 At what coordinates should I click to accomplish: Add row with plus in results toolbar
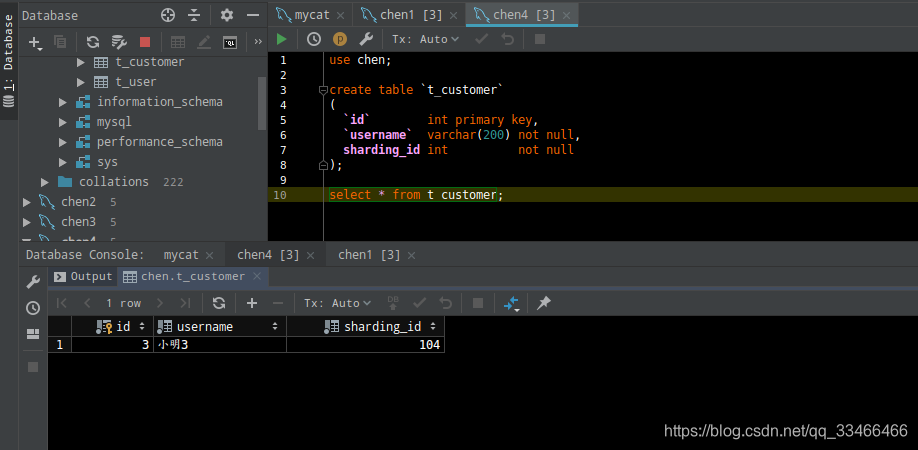252,303
